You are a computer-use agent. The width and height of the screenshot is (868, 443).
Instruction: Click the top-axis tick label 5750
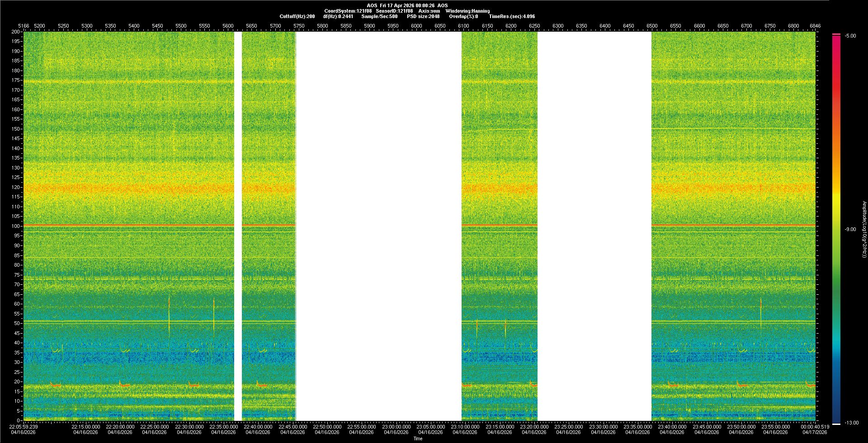(299, 26)
